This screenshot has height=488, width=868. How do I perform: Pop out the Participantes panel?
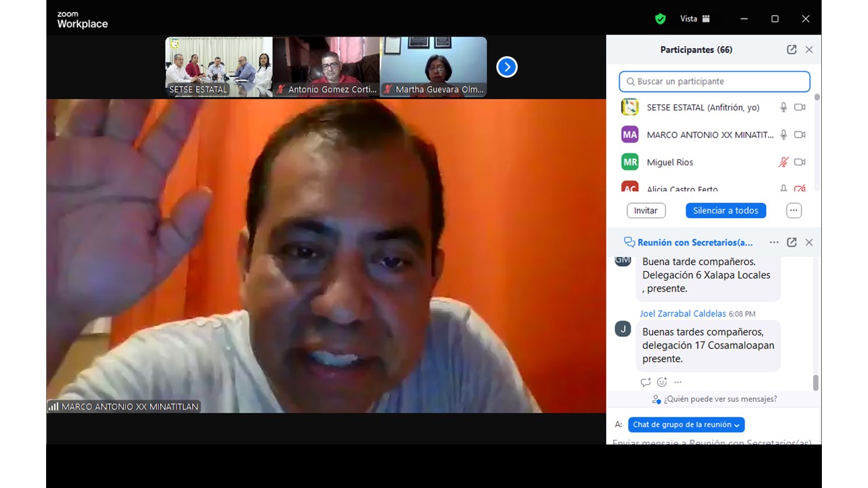[x=791, y=49]
